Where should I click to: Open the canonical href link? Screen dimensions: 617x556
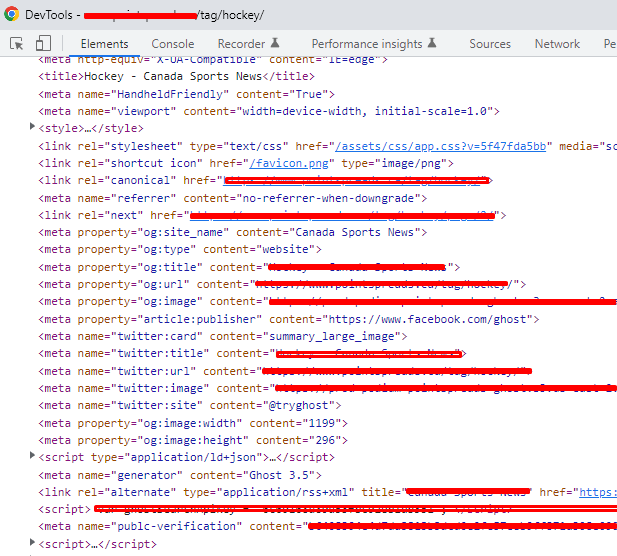[x=356, y=181]
